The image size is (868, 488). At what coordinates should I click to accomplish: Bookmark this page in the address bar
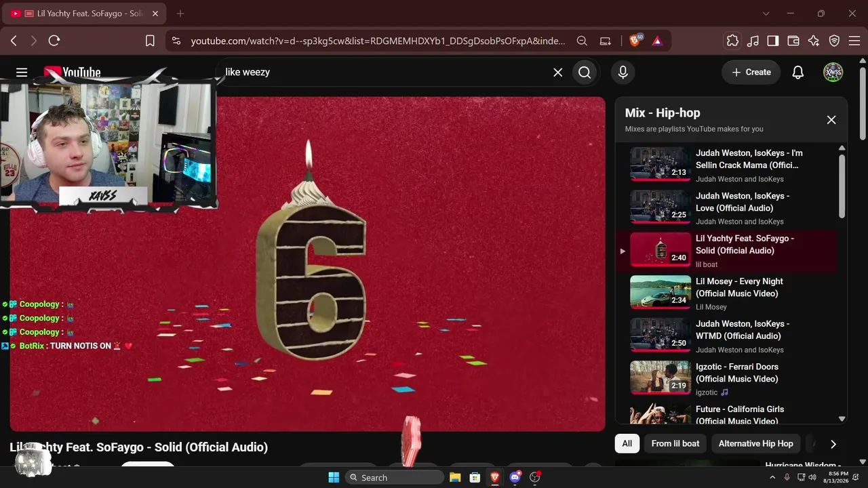click(150, 41)
